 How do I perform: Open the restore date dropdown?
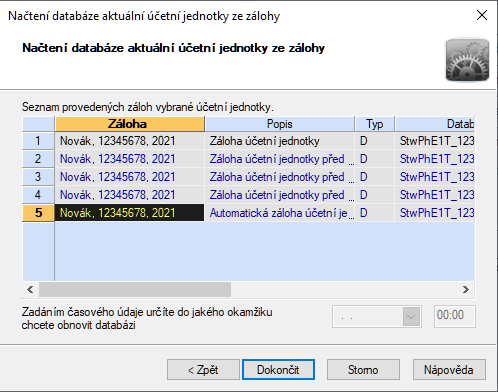point(411,316)
